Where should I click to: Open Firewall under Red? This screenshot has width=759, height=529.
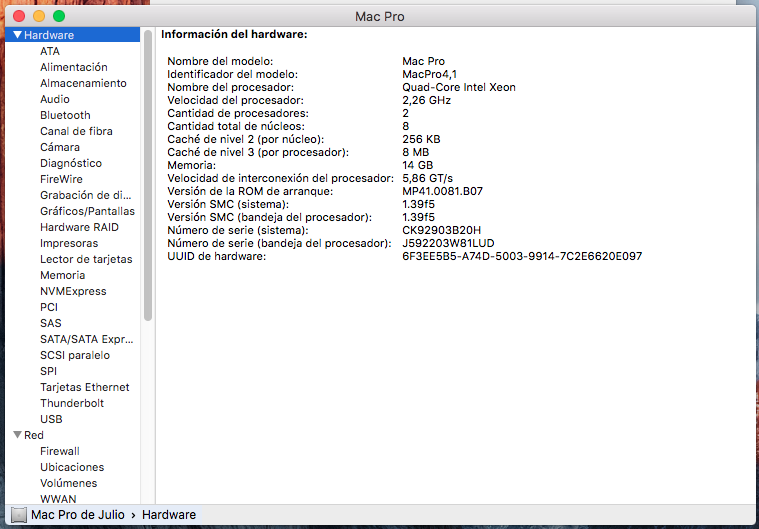60,451
